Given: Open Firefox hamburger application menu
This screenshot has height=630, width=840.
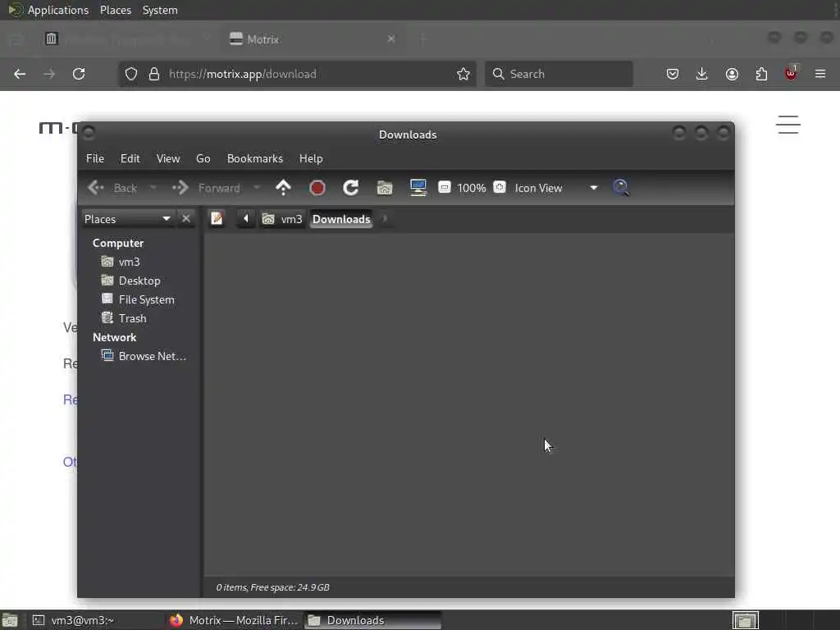Looking at the screenshot, I should (x=820, y=74).
